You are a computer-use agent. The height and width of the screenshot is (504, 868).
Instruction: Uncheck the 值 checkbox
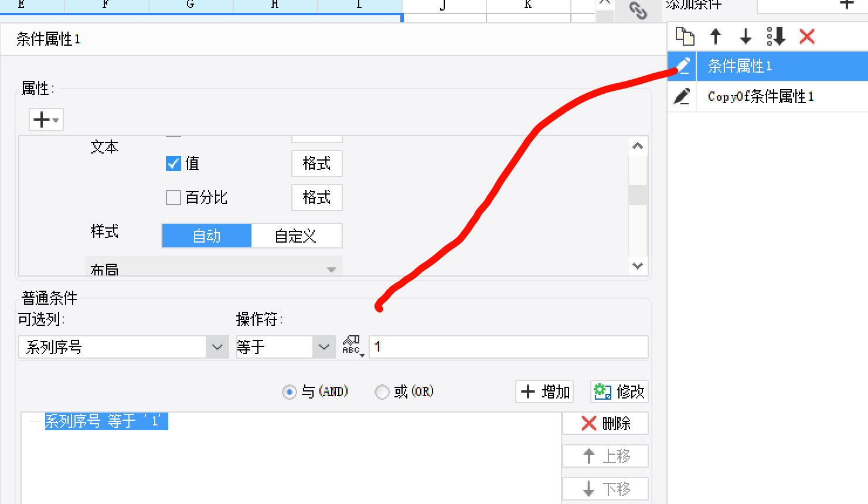click(173, 164)
